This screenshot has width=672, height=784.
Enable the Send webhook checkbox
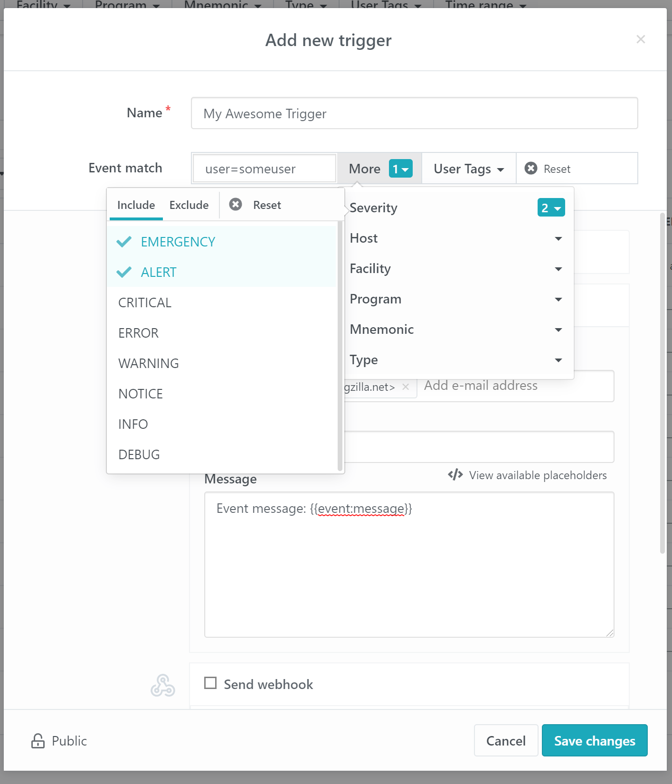coord(210,683)
